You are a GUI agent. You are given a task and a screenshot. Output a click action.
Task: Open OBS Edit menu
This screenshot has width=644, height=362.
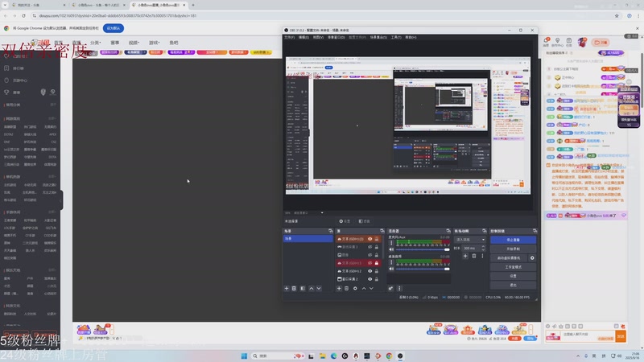click(303, 37)
